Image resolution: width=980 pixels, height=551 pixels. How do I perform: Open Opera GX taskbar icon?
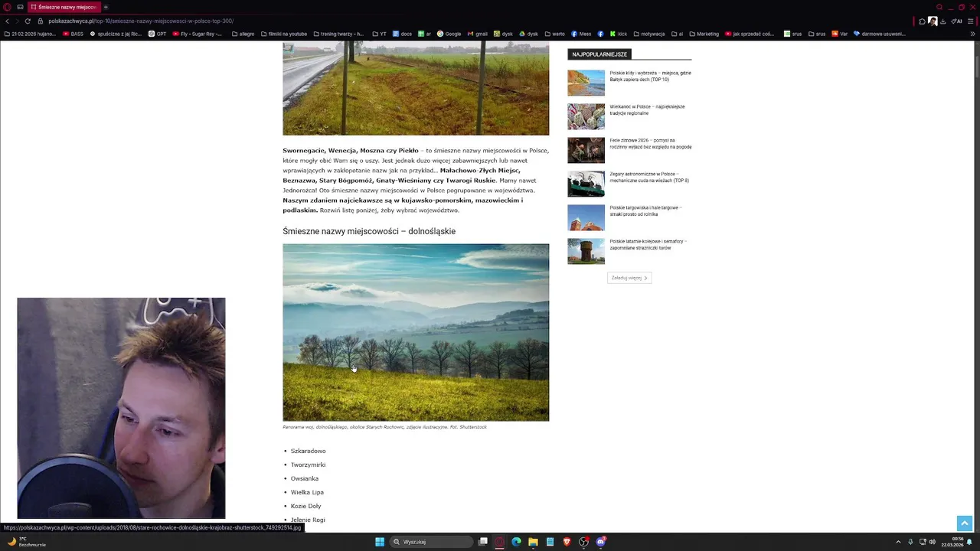tap(499, 542)
